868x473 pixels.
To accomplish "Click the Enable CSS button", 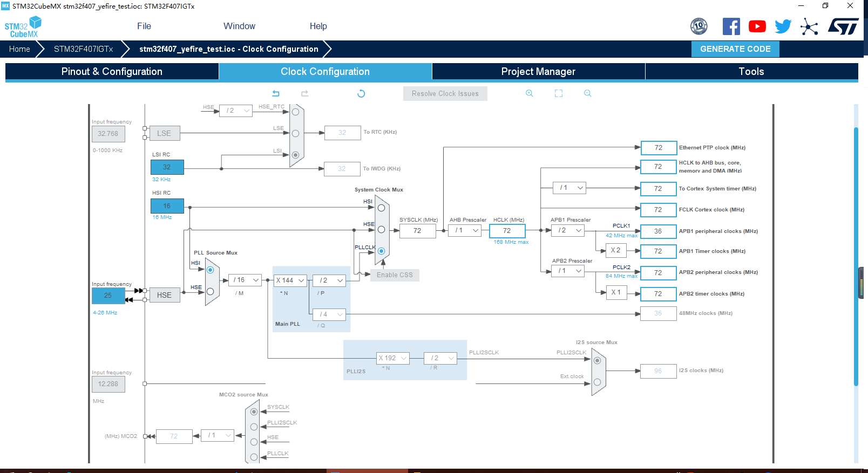I will coord(395,275).
